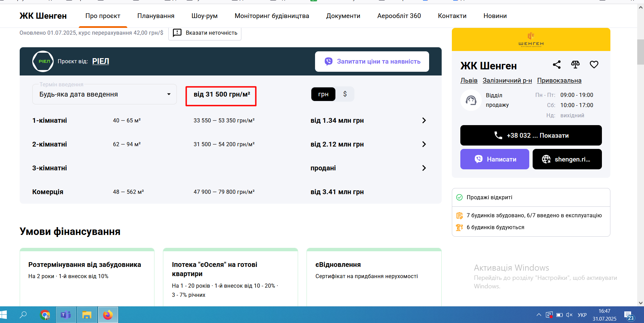Open Документи tab
This screenshot has width=644, height=323.
tap(343, 16)
